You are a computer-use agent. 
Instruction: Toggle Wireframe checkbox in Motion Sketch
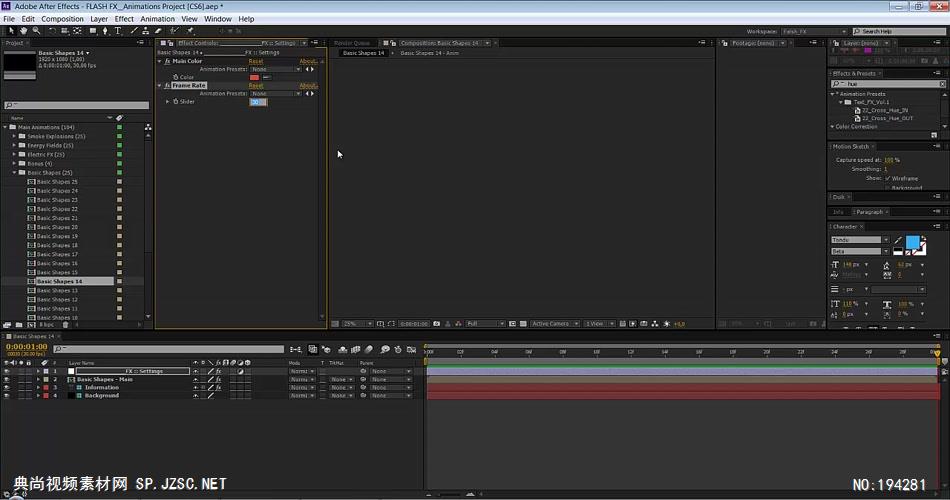[888, 178]
